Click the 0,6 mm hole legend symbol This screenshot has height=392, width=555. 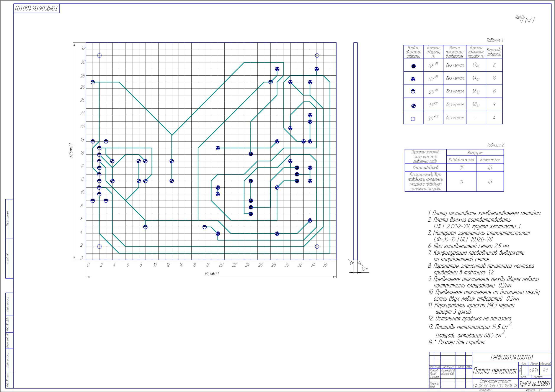tap(413, 66)
